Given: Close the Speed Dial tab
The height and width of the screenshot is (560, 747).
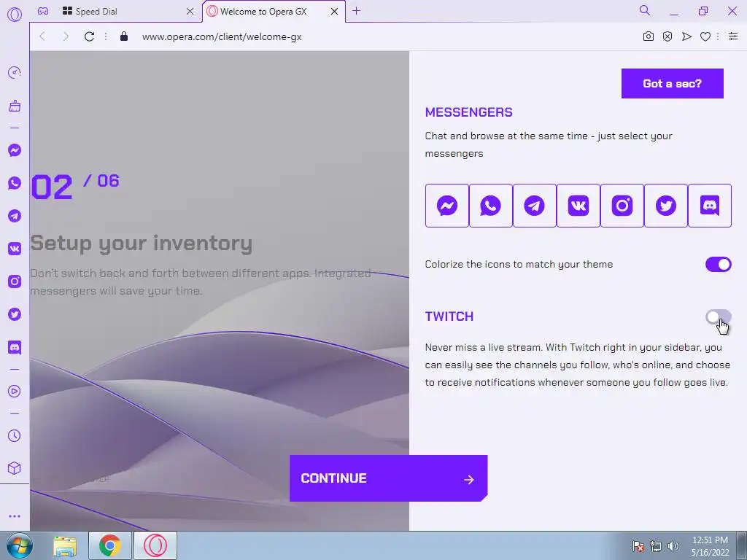Looking at the screenshot, I should (190, 12).
